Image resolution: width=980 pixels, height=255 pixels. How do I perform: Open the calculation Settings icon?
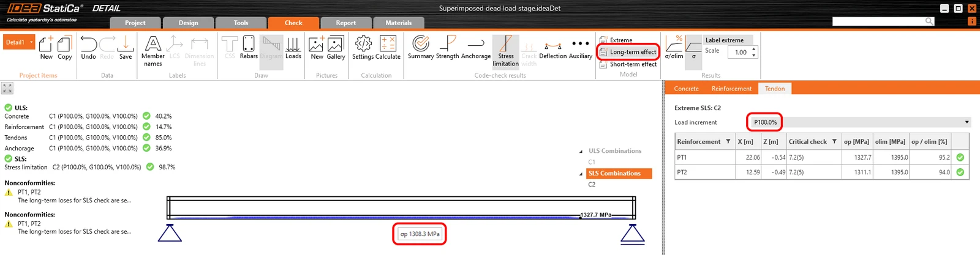click(x=363, y=48)
